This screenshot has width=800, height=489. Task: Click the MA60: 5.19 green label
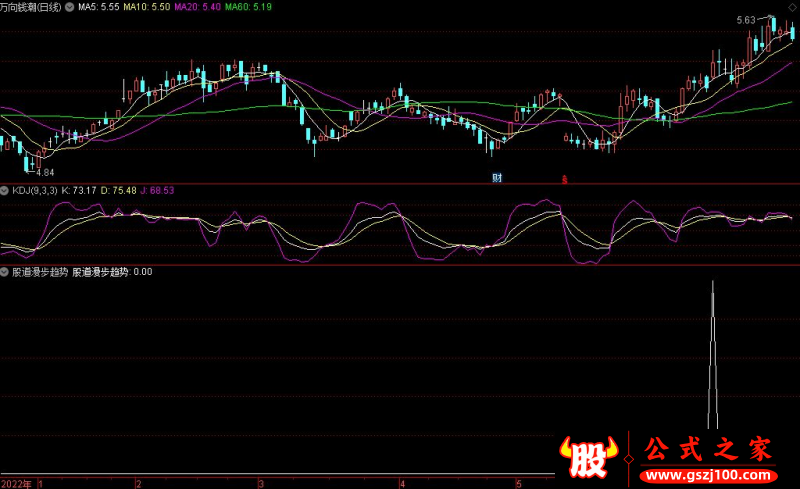(248, 7)
